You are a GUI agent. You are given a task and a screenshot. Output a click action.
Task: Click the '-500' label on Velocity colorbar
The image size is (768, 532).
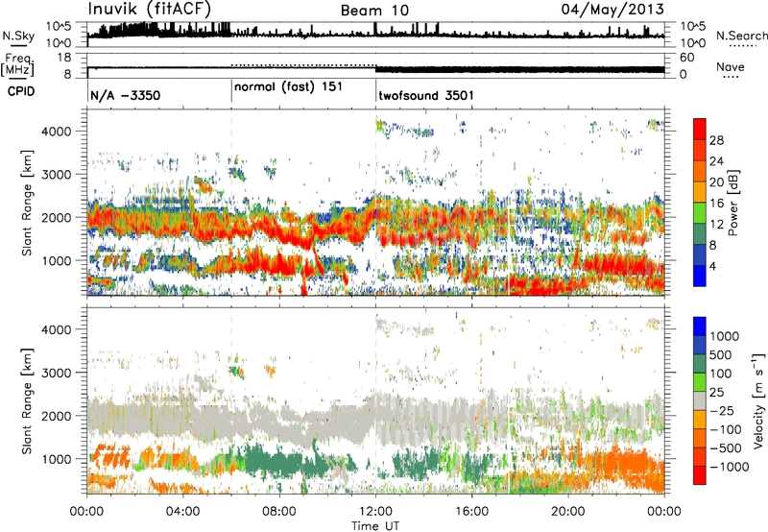(x=726, y=448)
